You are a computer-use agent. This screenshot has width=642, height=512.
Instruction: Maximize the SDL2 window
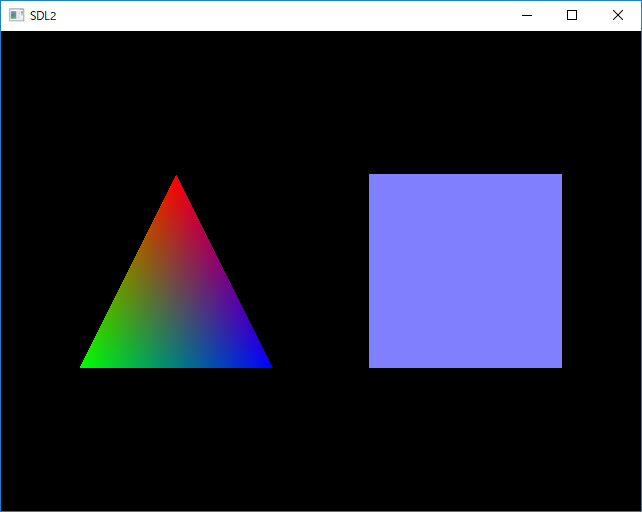click(572, 16)
